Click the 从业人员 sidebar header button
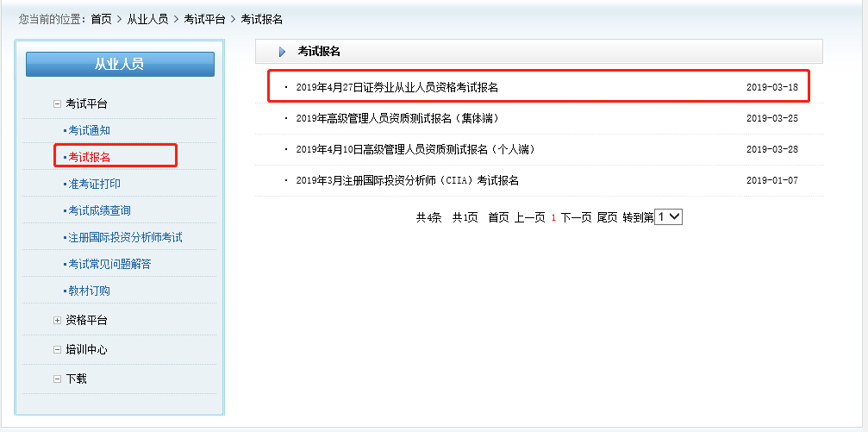Viewport: 868px width, 432px height. [120, 65]
